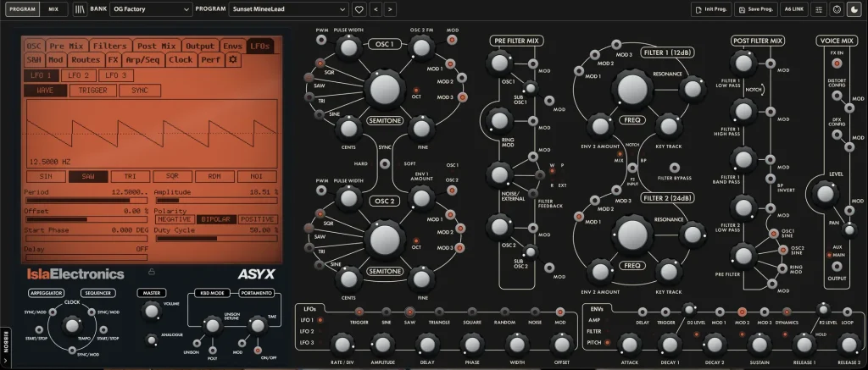Viewport: 868px width, 370px height.
Task: Click the OSC 1 center semitone knob
Action: click(385, 90)
